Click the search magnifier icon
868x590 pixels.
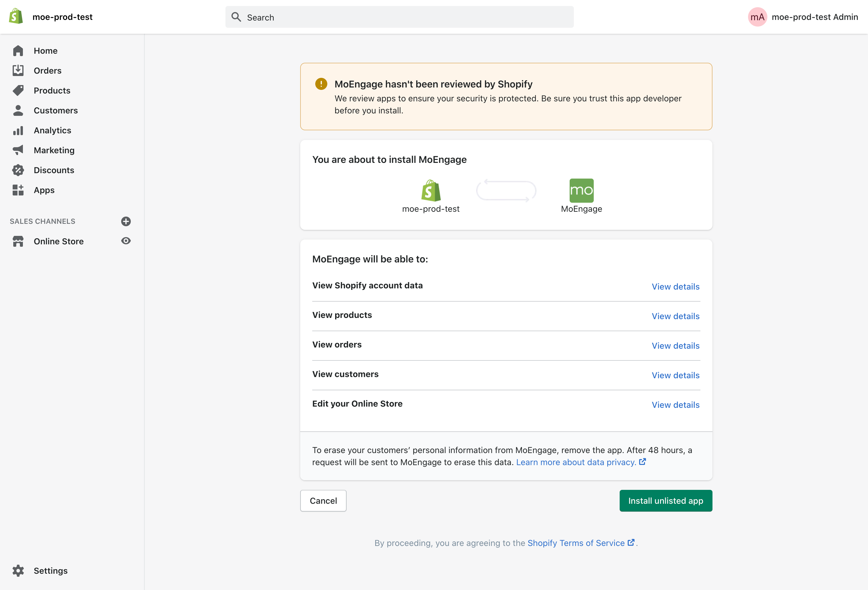pyautogui.click(x=236, y=17)
